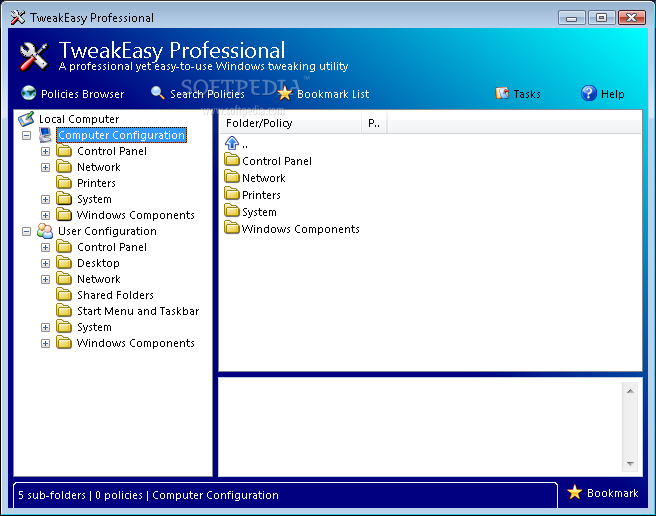Click the User Configuration people icon
This screenshot has width=656, height=516.
point(45,231)
